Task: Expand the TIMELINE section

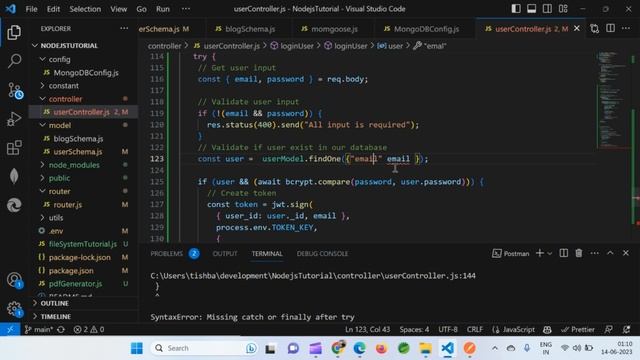Action: point(84,316)
